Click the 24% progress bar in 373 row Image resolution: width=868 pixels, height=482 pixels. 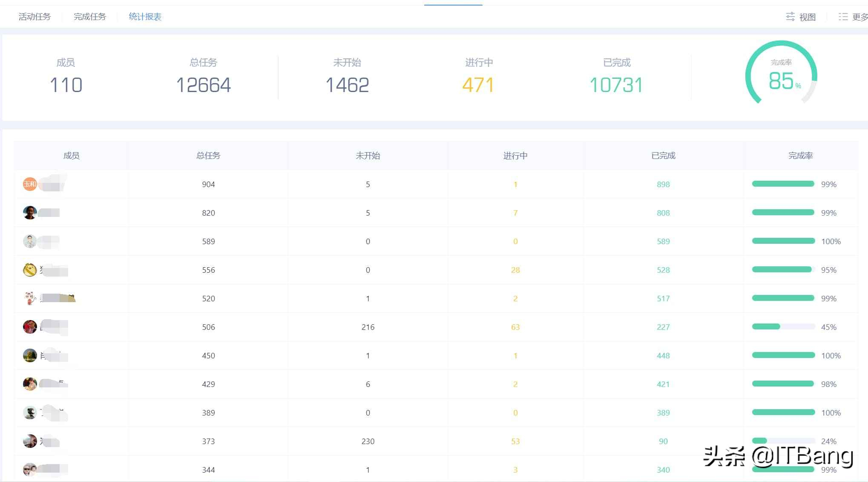[783, 441]
